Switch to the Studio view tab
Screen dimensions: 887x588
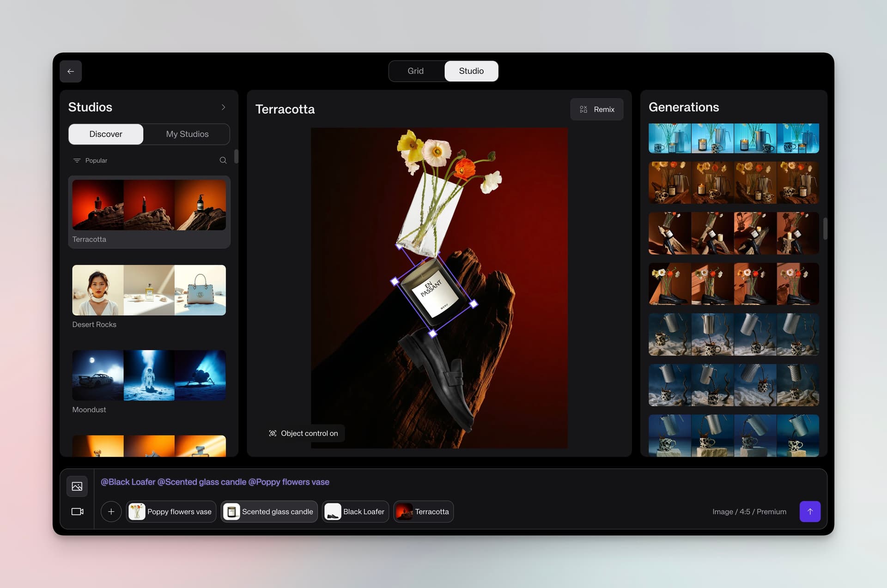tap(471, 71)
